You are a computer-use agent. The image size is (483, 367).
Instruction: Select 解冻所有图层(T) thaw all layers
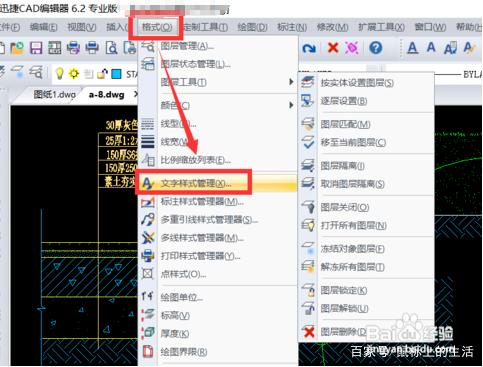[x=353, y=267]
